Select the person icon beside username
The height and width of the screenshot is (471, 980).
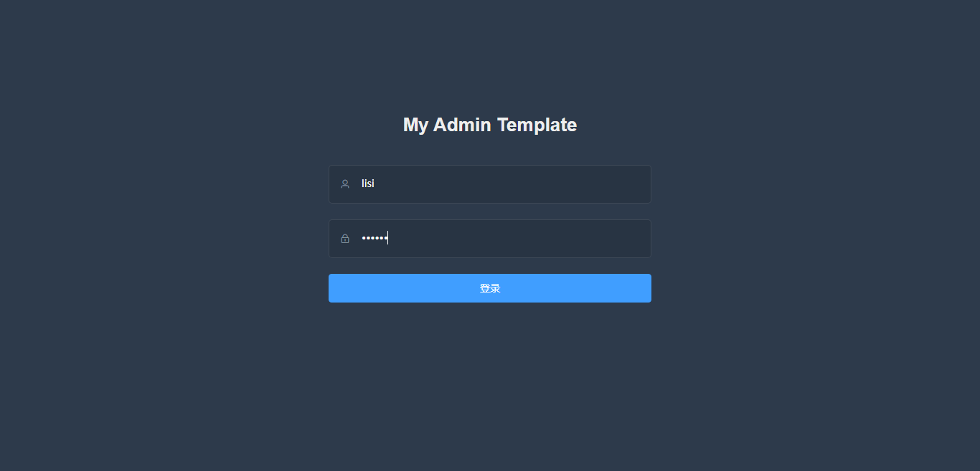pyautogui.click(x=345, y=184)
